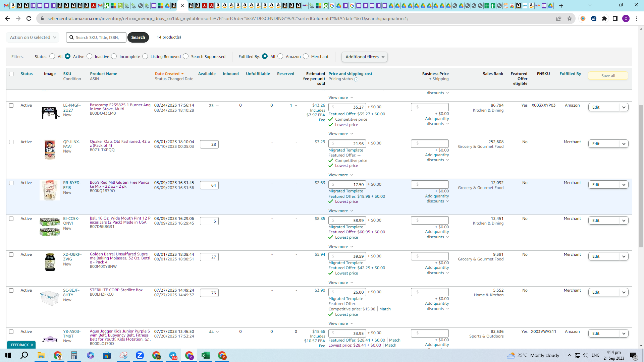
Task: Select the Search Suppressed status filter
Action: click(186, 56)
